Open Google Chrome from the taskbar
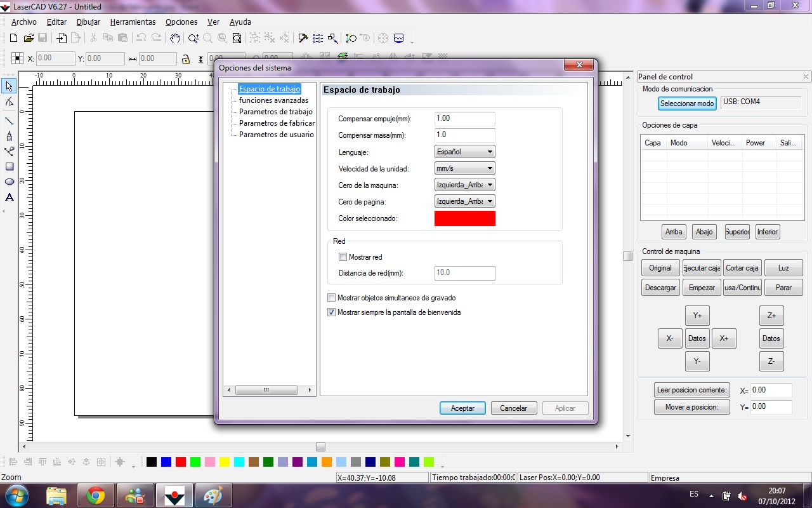The width and height of the screenshot is (812, 508). (x=96, y=495)
